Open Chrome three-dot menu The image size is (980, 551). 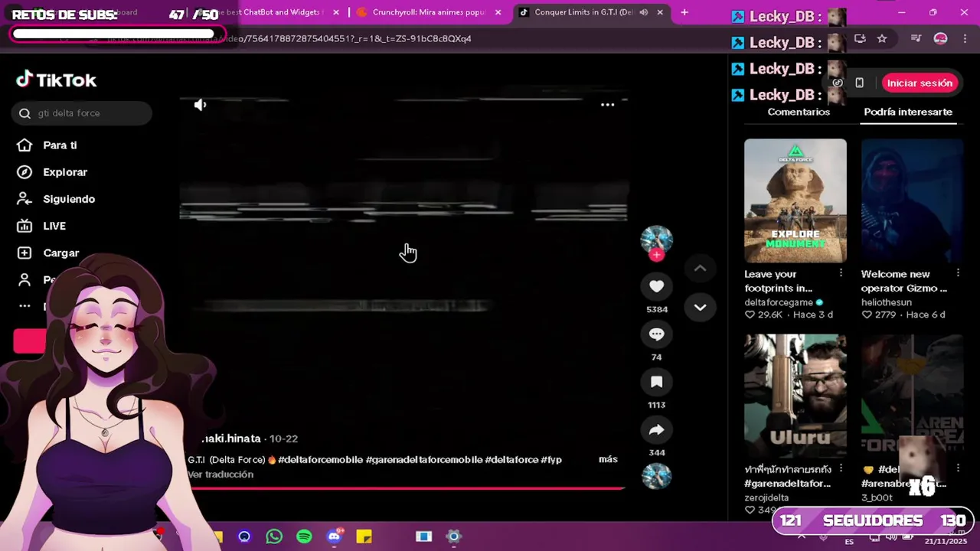(x=964, y=38)
